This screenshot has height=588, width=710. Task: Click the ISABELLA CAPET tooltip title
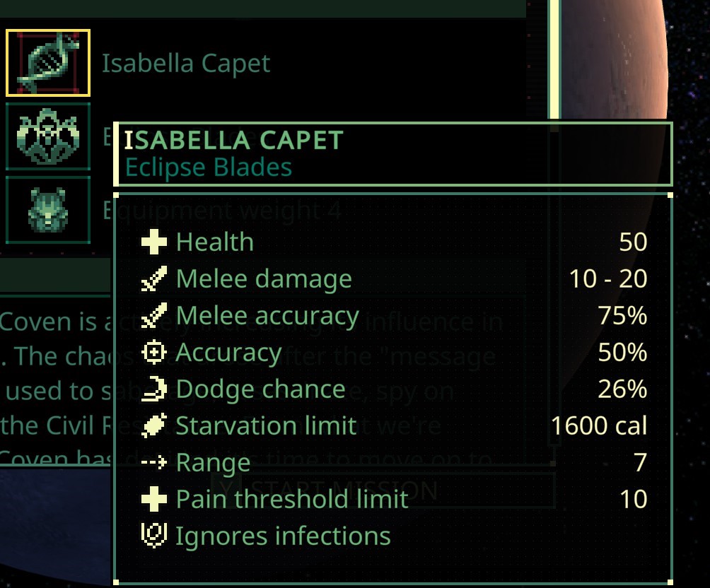[x=234, y=141]
